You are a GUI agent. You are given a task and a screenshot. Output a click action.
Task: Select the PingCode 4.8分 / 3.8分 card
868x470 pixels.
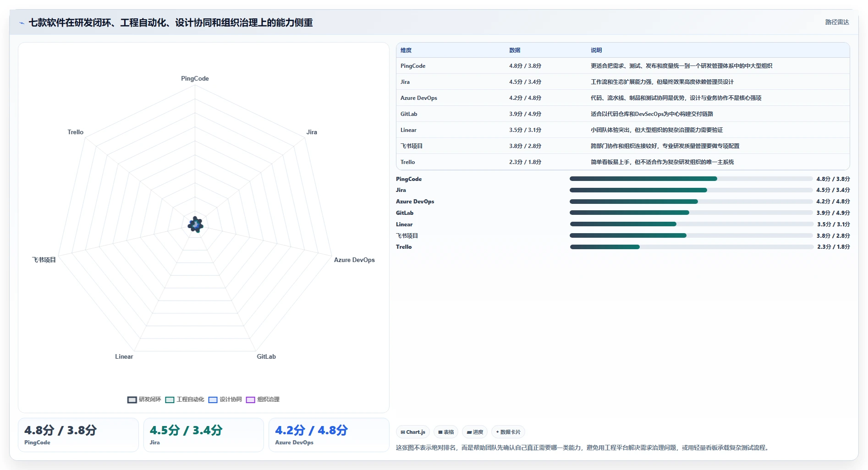pyautogui.click(x=78, y=435)
